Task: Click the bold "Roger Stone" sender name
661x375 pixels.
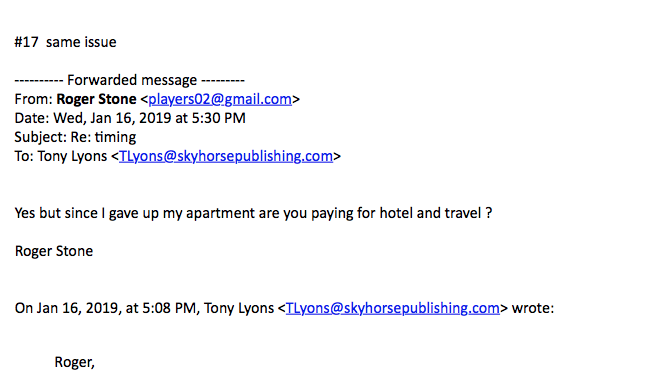Action: point(96,99)
